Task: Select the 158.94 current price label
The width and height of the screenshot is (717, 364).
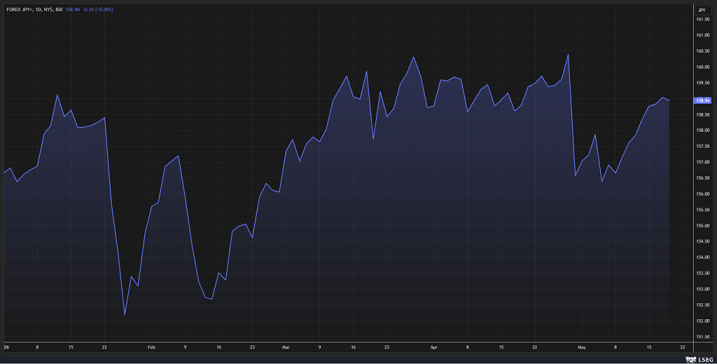Action: point(702,101)
